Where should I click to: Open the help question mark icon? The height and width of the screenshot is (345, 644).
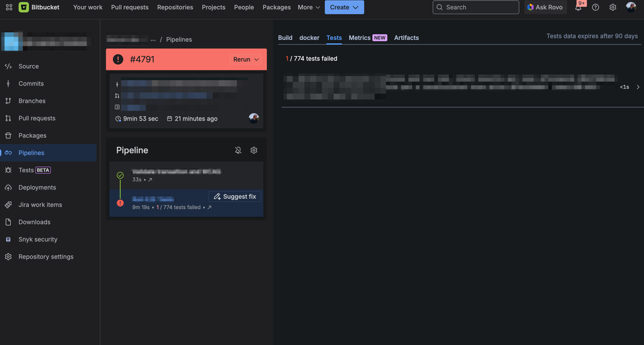point(596,7)
